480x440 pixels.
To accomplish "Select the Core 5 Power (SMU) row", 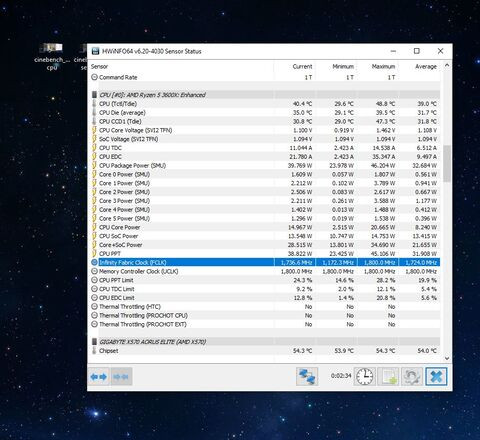I will pos(265,218).
